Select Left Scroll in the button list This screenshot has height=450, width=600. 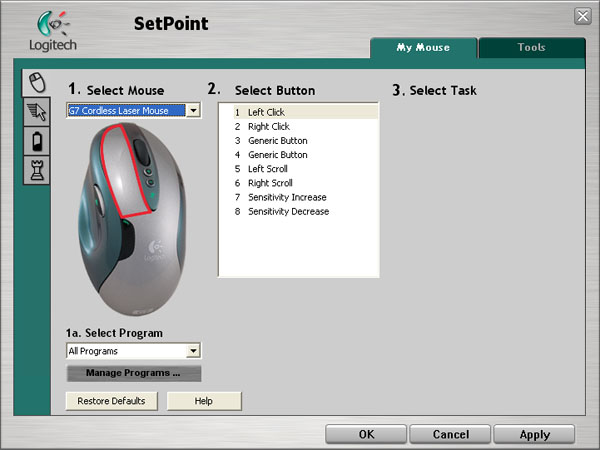click(x=305, y=169)
